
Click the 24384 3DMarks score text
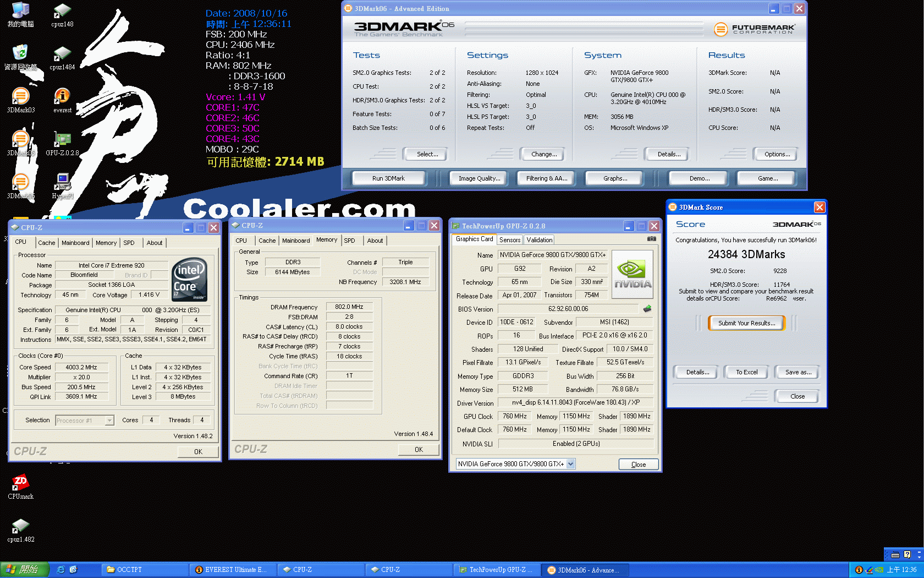pos(746,255)
